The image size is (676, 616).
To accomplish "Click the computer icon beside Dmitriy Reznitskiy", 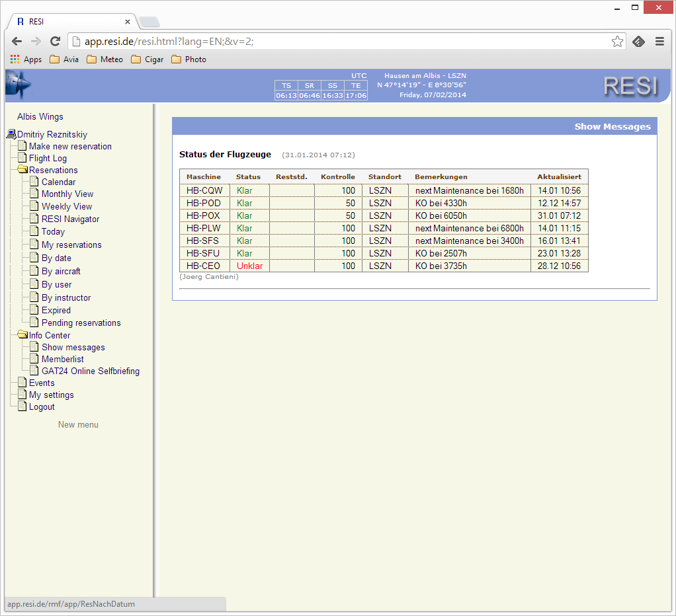I will click(11, 134).
